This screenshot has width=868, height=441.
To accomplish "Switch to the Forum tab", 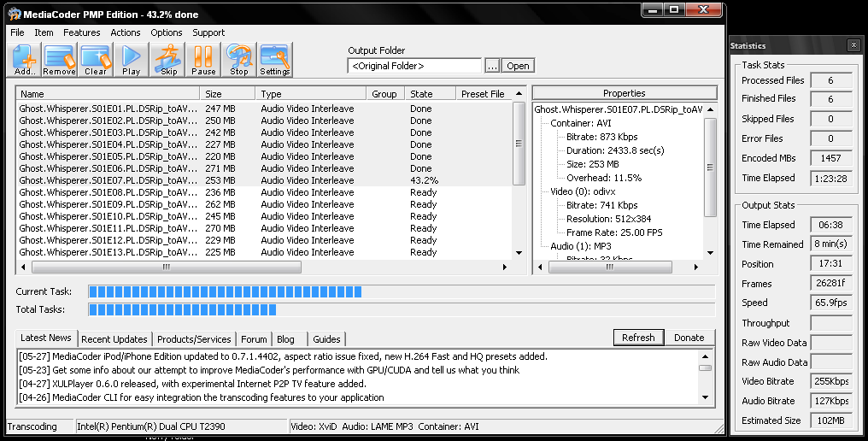I will [254, 339].
